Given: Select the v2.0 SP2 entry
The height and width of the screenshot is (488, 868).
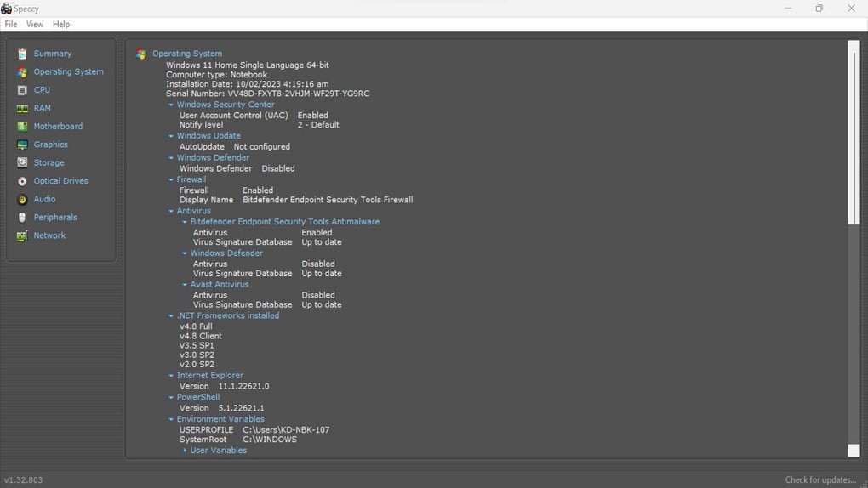Looking at the screenshot, I should pos(197,365).
